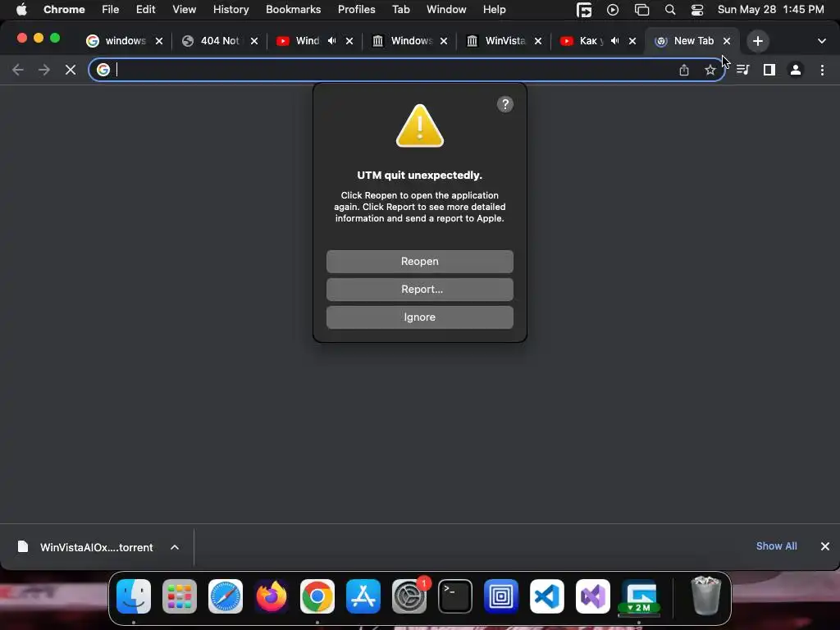Image resolution: width=840 pixels, height=630 pixels.
Task: Stop loading the page in Chrome
Action: click(x=71, y=70)
